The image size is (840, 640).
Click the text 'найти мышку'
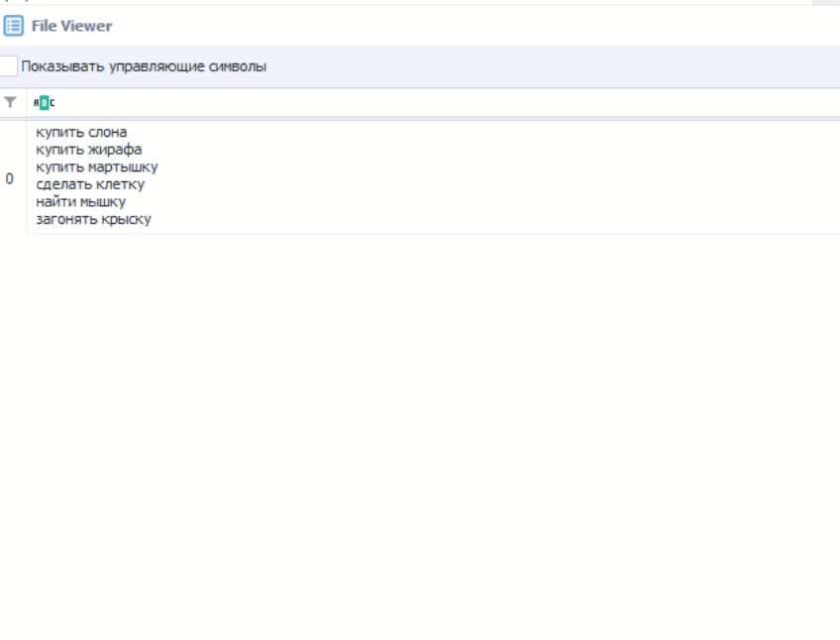[81, 202]
